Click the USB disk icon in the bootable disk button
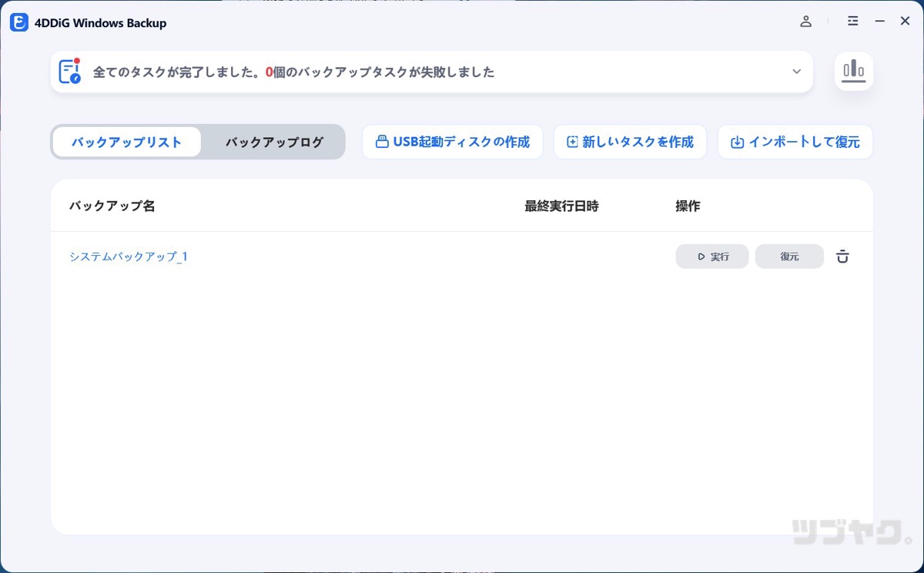The image size is (924, 573). (x=383, y=142)
